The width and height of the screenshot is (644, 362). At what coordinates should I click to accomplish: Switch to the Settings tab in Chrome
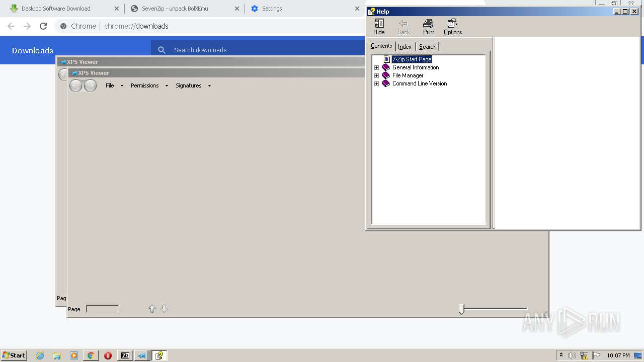(272, 9)
